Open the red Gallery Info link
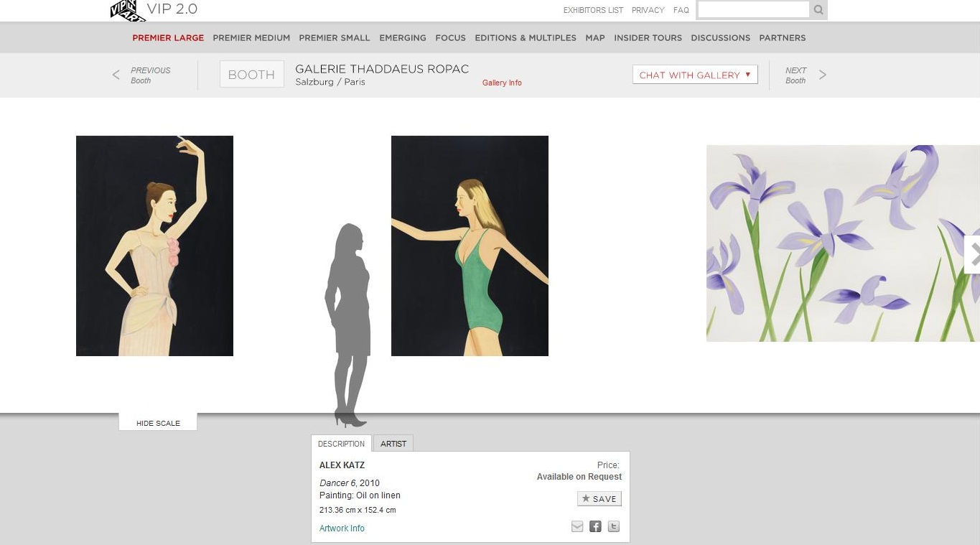The image size is (980, 545). (x=502, y=83)
